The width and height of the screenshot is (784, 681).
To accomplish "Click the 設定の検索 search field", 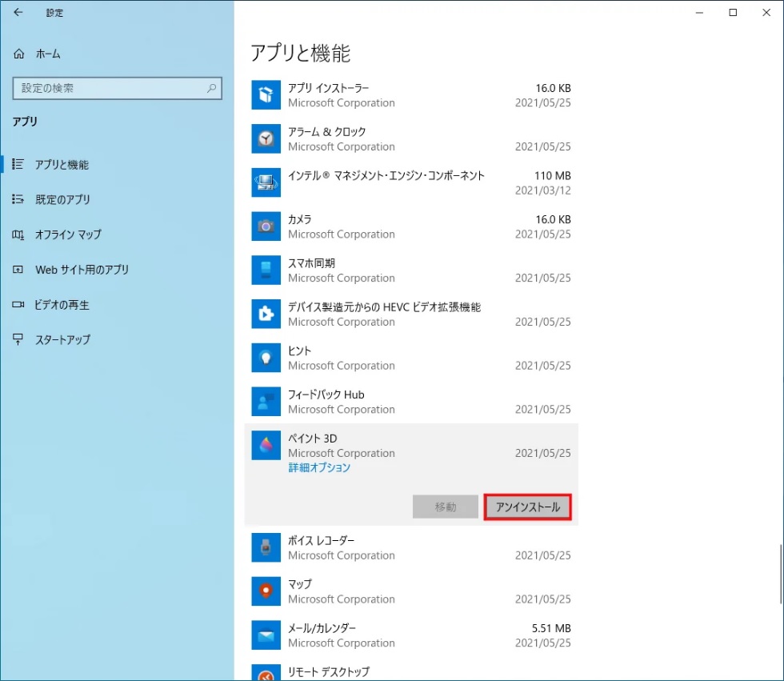I will click(x=117, y=88).
